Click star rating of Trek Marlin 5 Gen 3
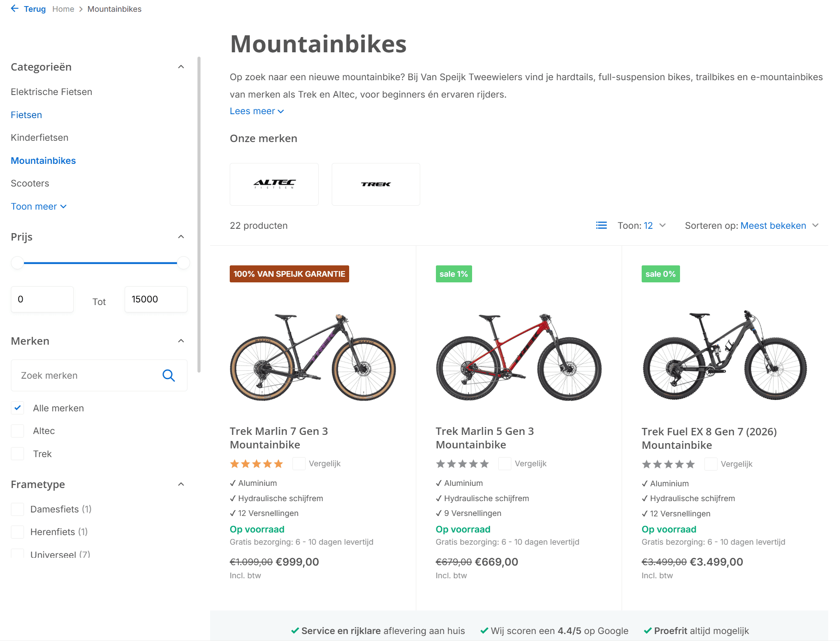Screen dimensions: 840x641 pos(462,464)
